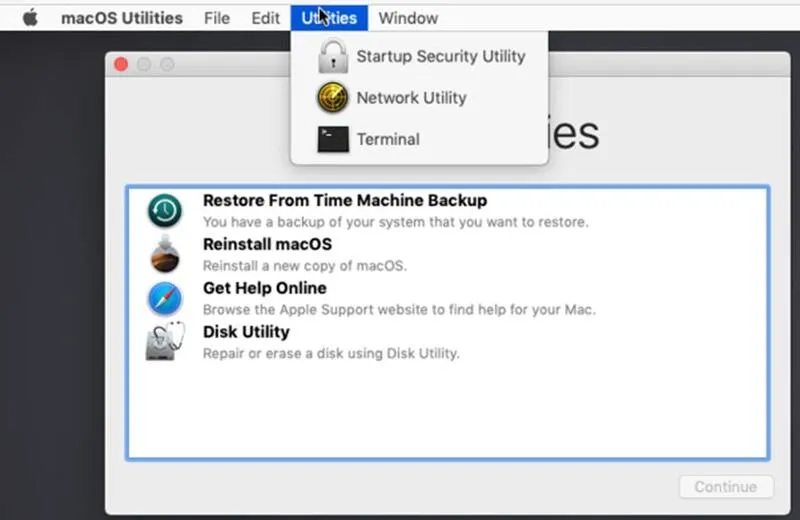
Task: Choose Terminal from the Utilities menu
Action: [419, 139]
